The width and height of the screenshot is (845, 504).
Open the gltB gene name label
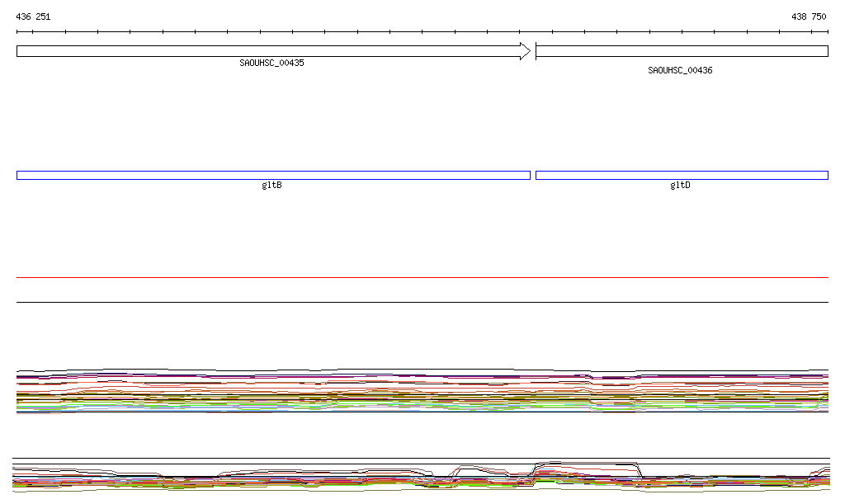click(x=271, y=186)
